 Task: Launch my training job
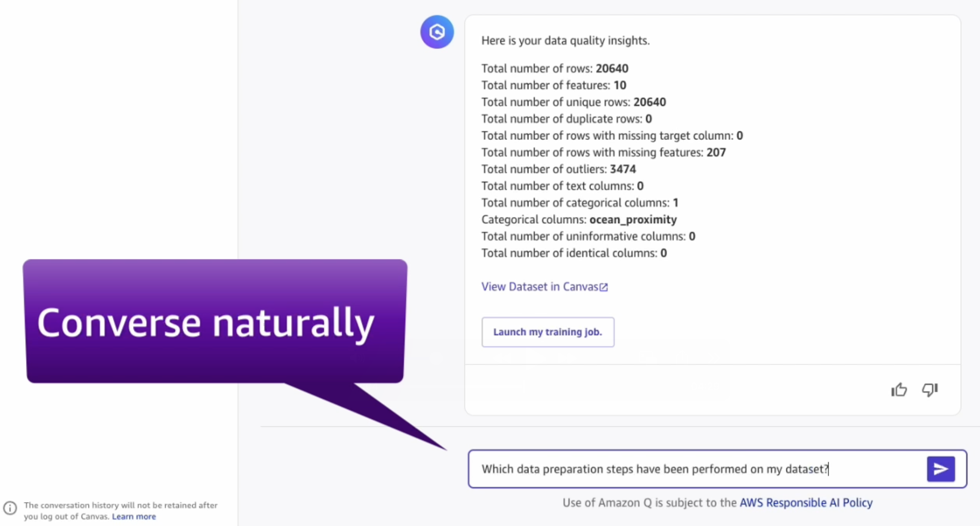[548, 332]
